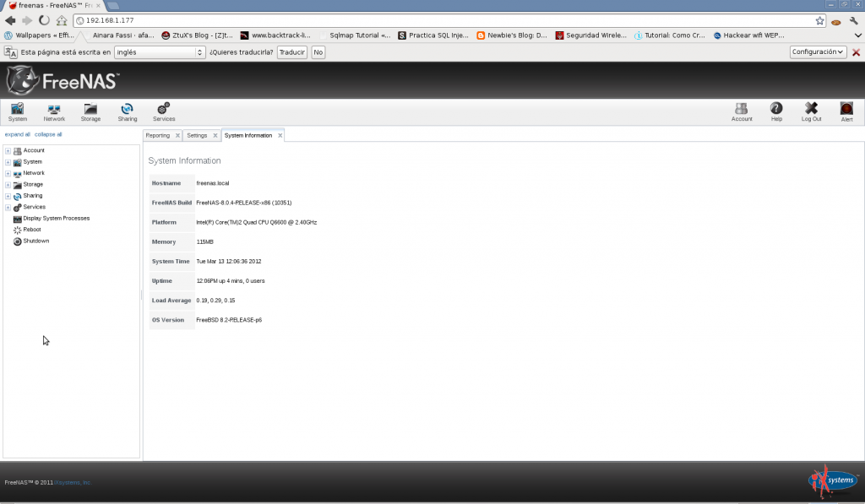865x504 pixels.
Task: Click the FreeNAS logo
Action: (63, 80)
